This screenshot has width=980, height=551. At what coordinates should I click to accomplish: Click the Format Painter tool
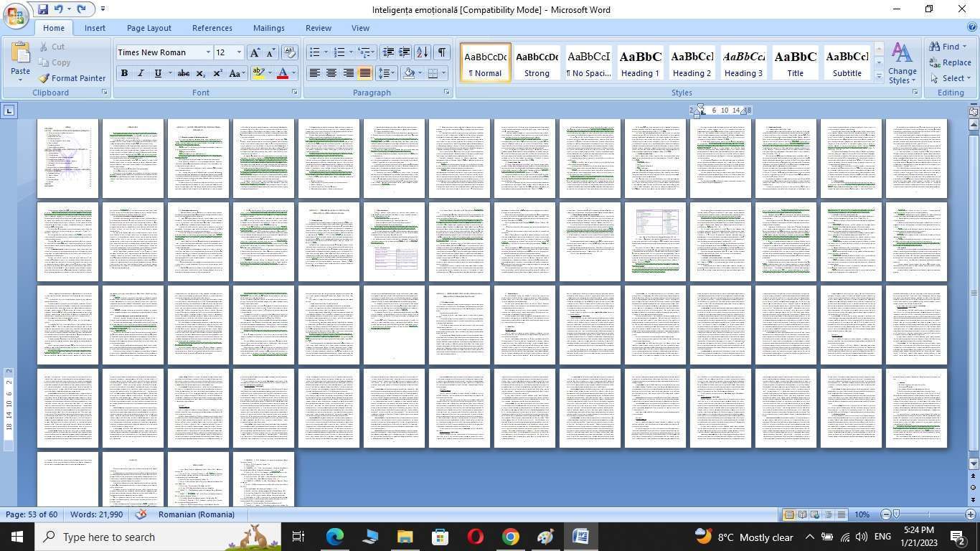72,78
